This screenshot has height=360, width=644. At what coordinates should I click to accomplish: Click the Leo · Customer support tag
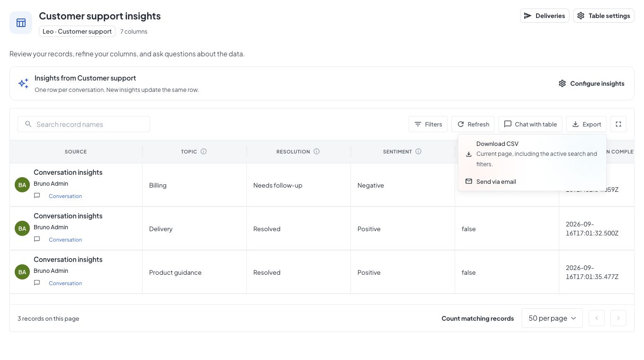pyautogui.click(x=77, y=31)
